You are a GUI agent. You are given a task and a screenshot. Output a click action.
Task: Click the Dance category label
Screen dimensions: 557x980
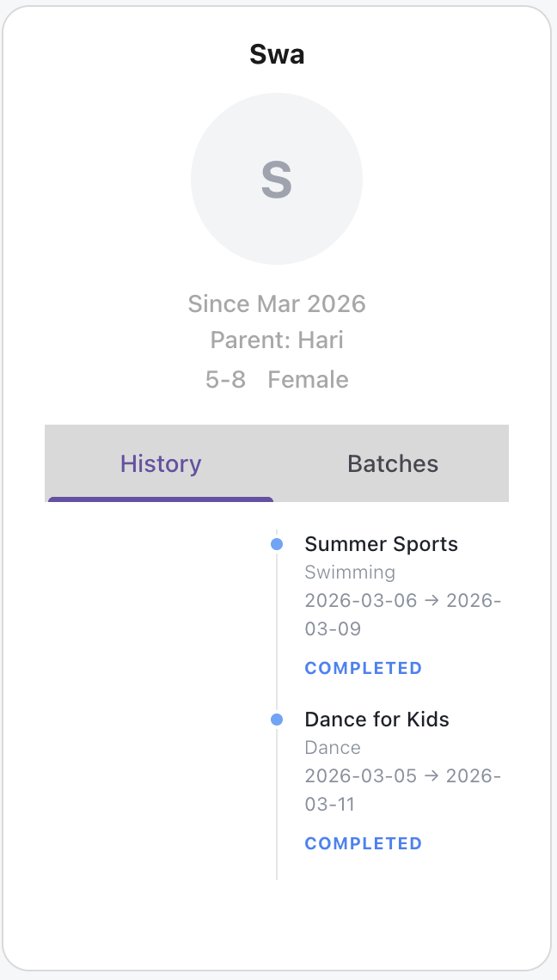pos(333,748)
